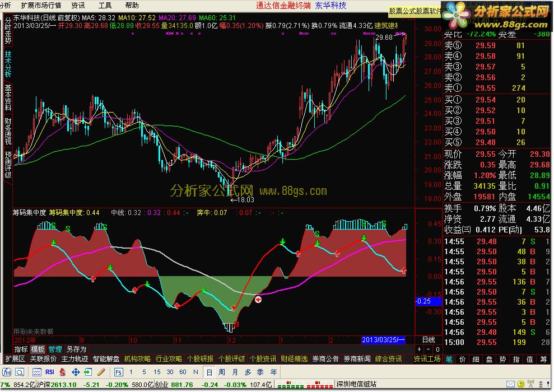Open the 券商公告 tab
The image size is (554, 392).
325,359
